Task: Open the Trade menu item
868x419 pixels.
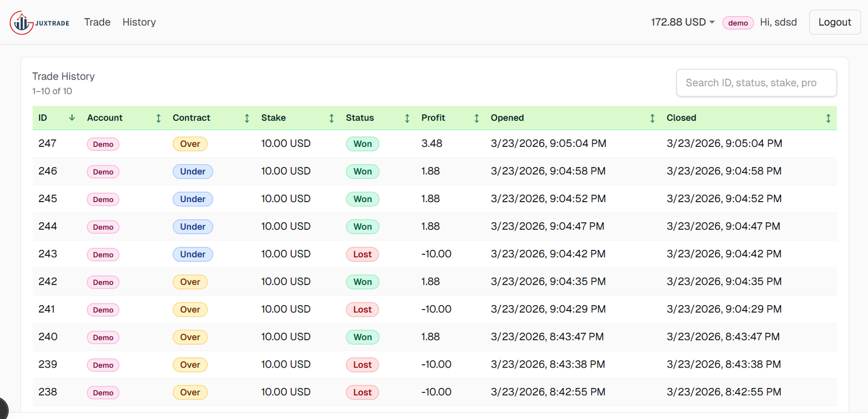Action: [97, 22]
